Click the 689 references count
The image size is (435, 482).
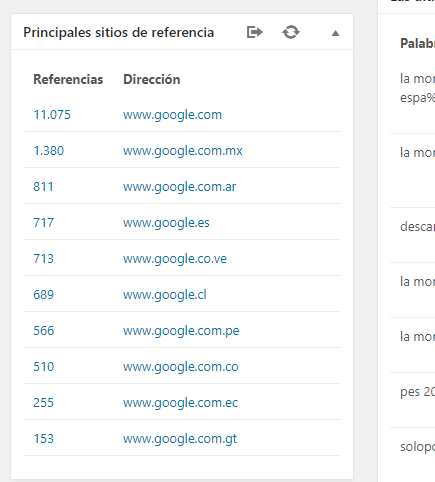coord(44,295)
